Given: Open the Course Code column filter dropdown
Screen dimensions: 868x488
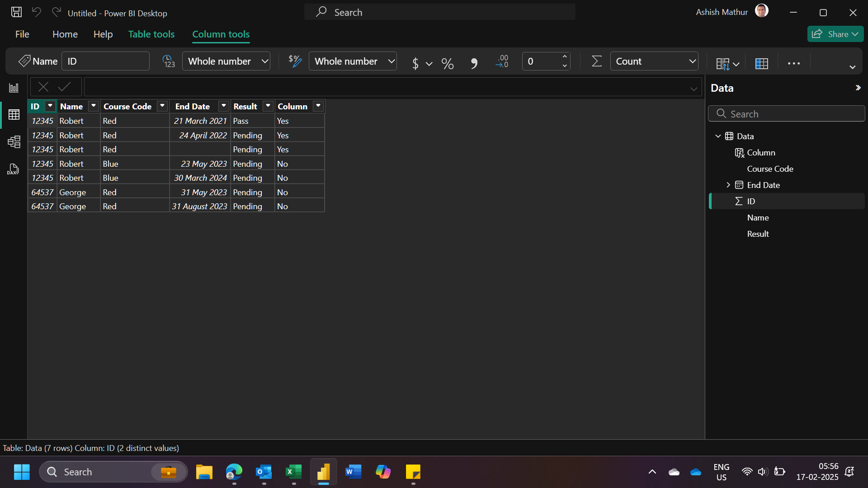Looking at the screenshot, I should [x=162, y=106].
